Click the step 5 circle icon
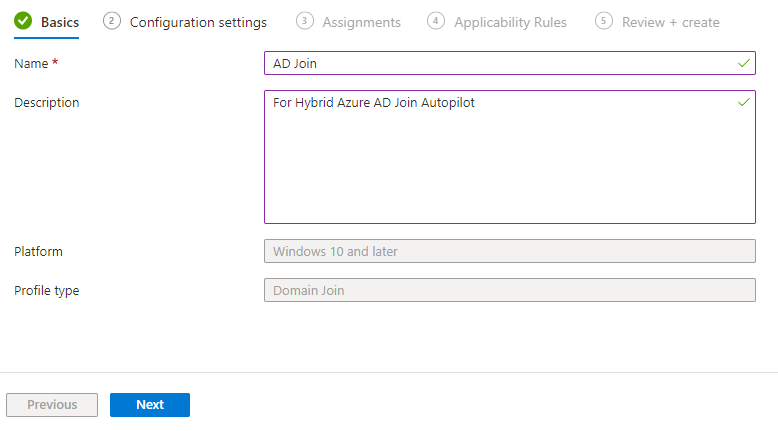This screenshot has height=431, width=778. click(604, 21)
